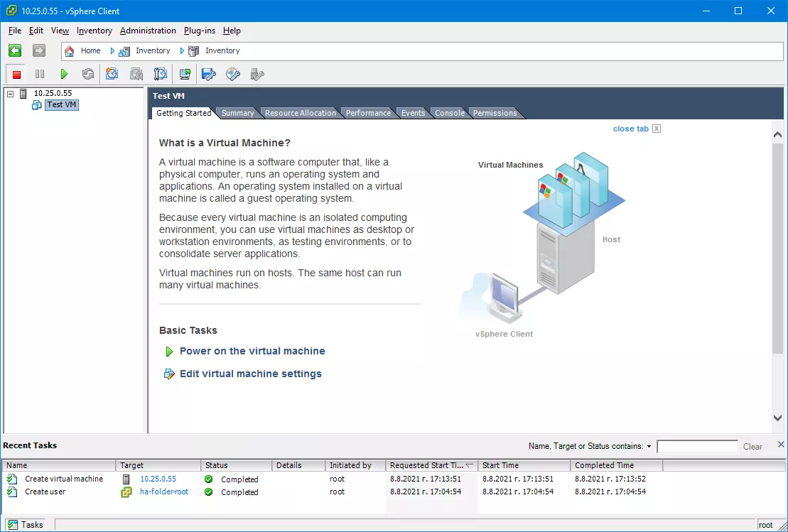Screen dimensions: 788x532
Task: Click the first Inventory breadcrumb icon
Action: (124, 51)
